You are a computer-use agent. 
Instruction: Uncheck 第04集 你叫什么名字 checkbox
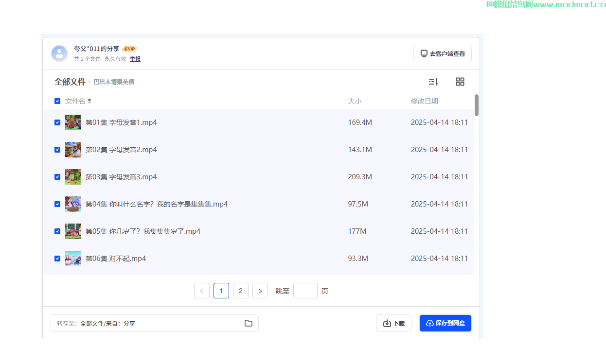coord(57,204)
